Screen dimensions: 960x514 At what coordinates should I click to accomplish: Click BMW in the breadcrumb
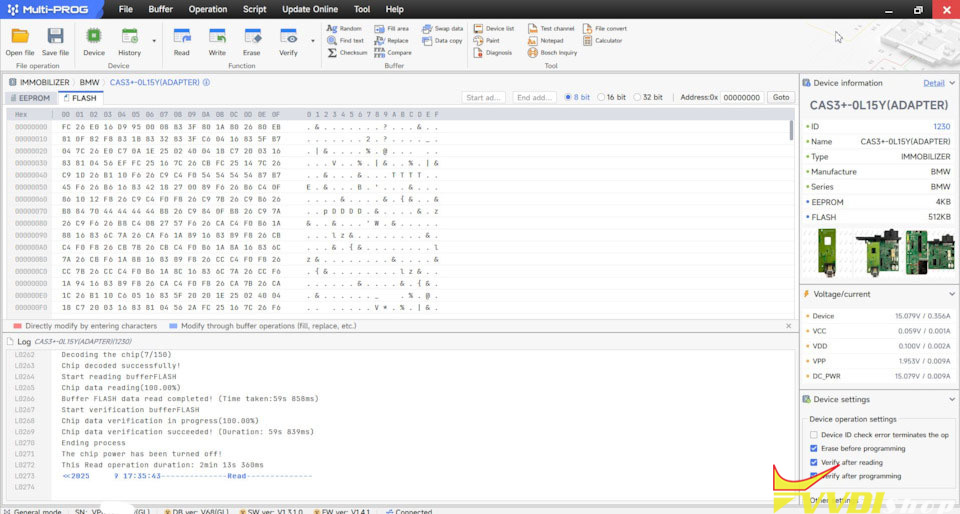tap(89, 82)
